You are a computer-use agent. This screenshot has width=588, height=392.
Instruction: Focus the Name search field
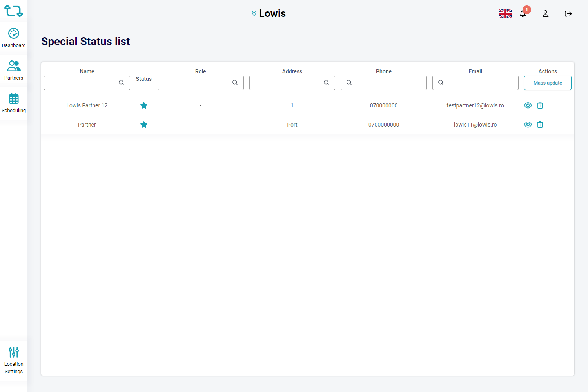(x=87, y=83)
